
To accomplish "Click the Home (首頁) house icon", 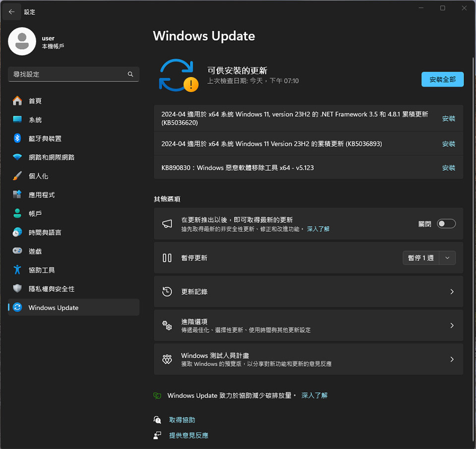I will pos(17,101).
